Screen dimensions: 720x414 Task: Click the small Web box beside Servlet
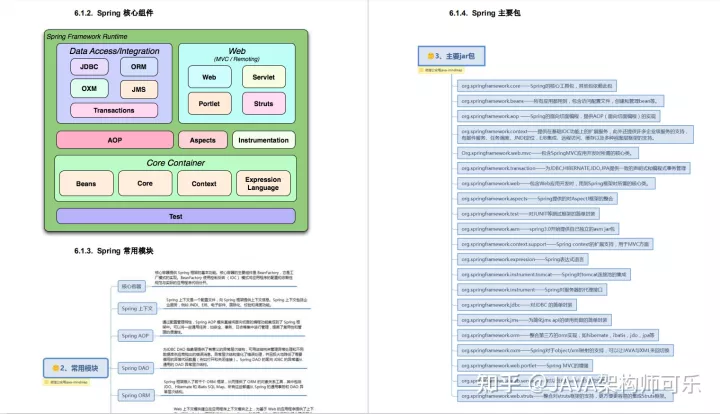point(209,77)
